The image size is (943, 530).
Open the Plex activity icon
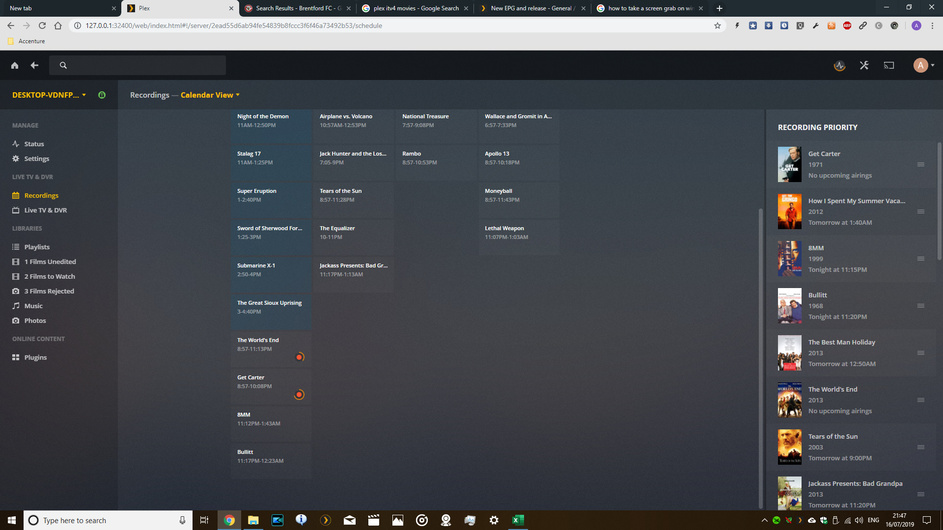point(840,66)
